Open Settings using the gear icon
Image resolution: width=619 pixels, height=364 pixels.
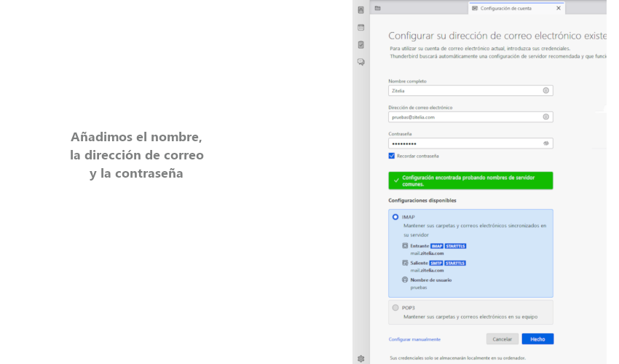360,358
